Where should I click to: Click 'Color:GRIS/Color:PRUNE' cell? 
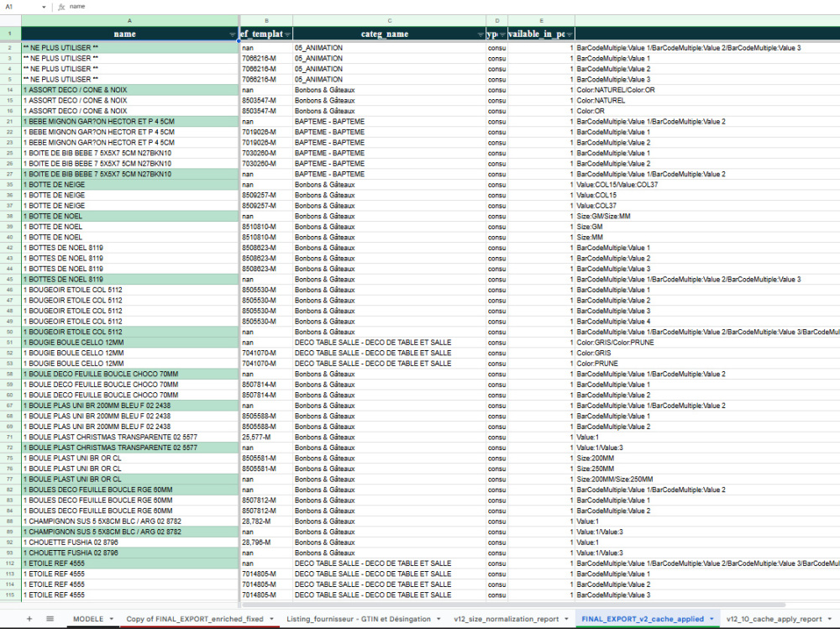[x=707, y=343]
